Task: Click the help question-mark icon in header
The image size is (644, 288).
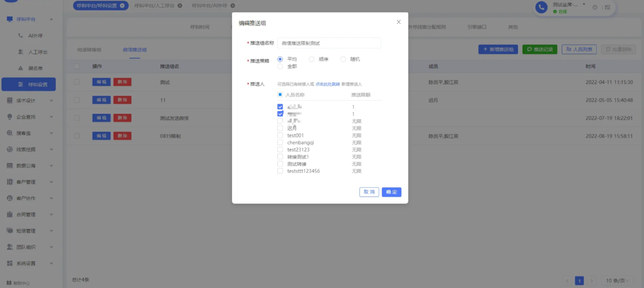Action: 595,7
